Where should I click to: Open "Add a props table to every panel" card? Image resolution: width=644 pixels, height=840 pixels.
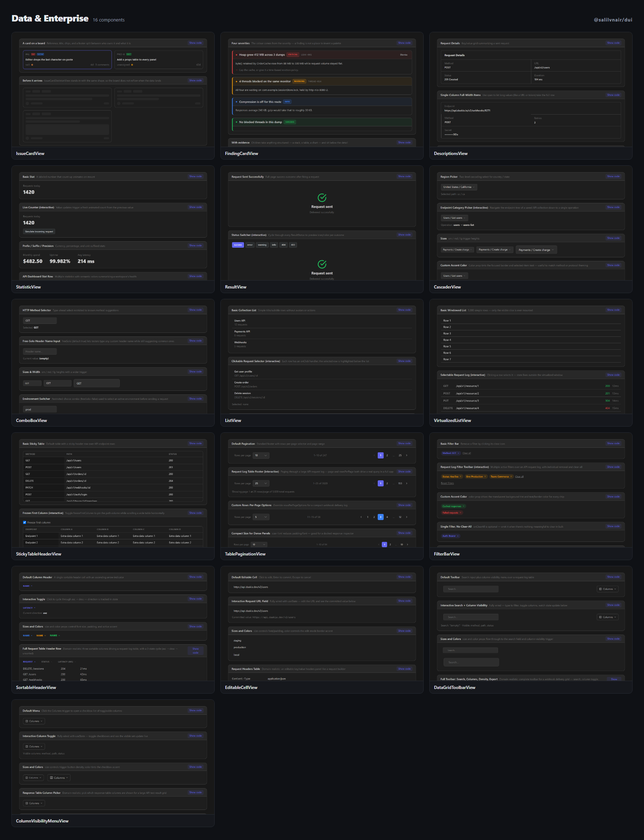pos(159,59)
